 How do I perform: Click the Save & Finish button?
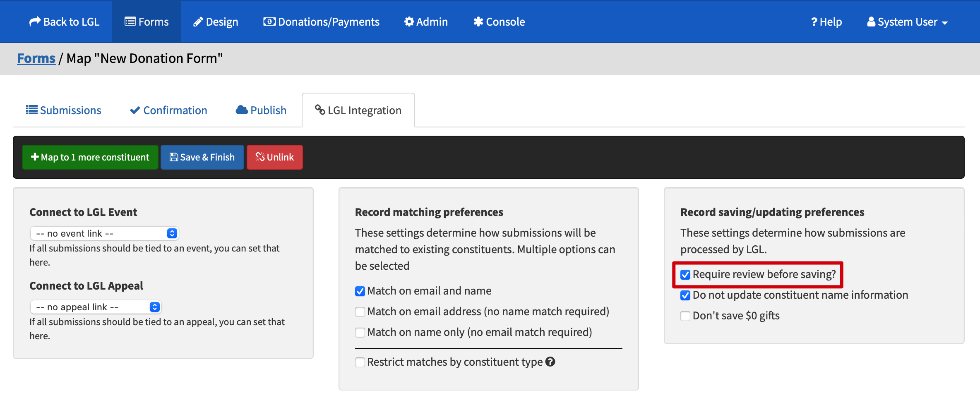click(202, 157)
